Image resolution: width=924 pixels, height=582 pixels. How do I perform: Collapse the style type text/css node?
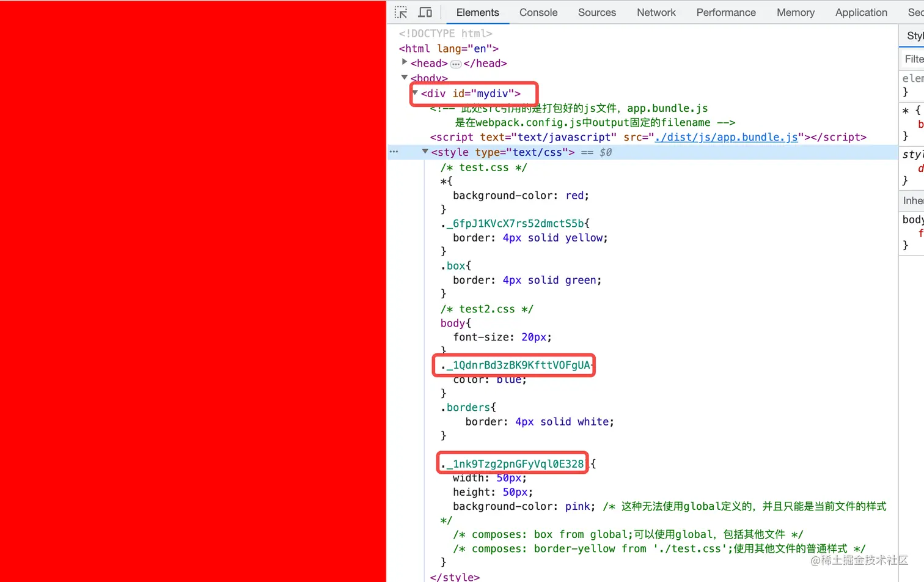tap(425, 152)
